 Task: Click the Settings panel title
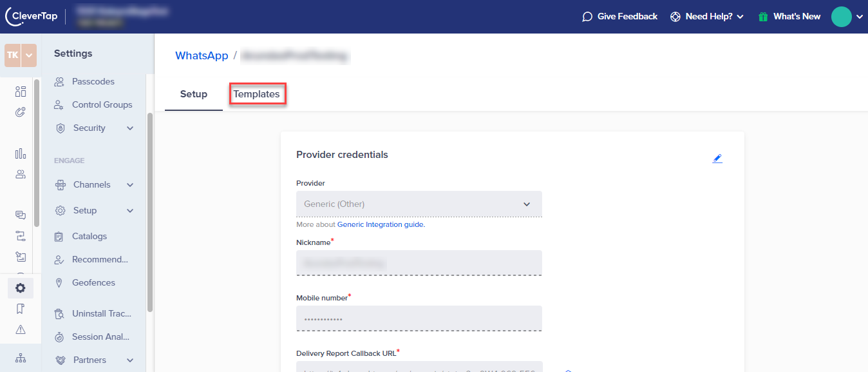click(73, 54)
